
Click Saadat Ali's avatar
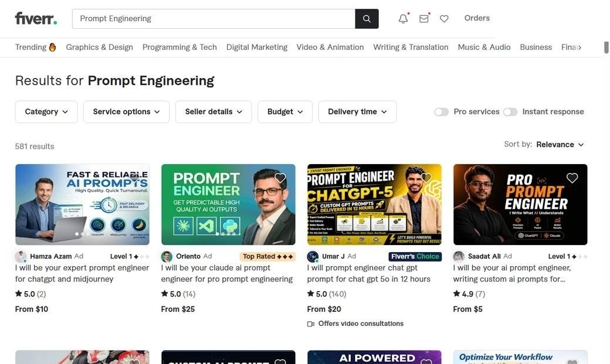459,256
